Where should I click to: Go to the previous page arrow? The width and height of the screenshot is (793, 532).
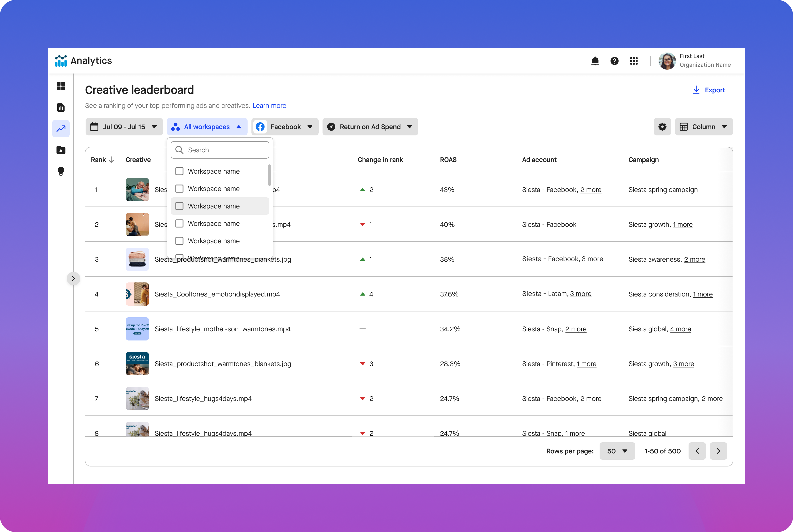coord(697,451)
